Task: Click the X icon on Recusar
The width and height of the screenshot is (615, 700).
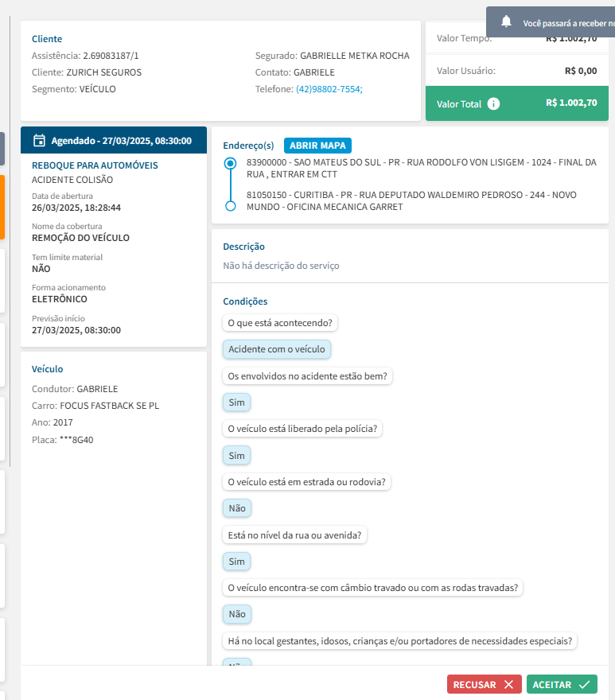Action: (x=509, y=684)
